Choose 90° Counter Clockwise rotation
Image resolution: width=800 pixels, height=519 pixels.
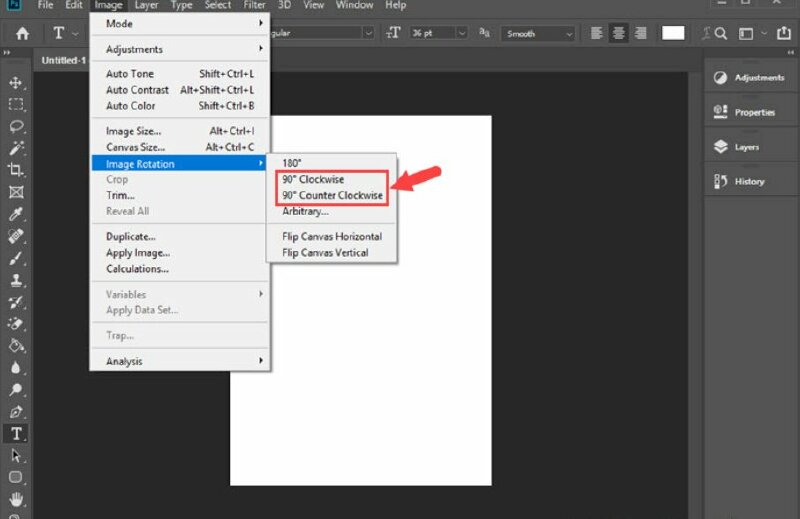tap(332, 195)
